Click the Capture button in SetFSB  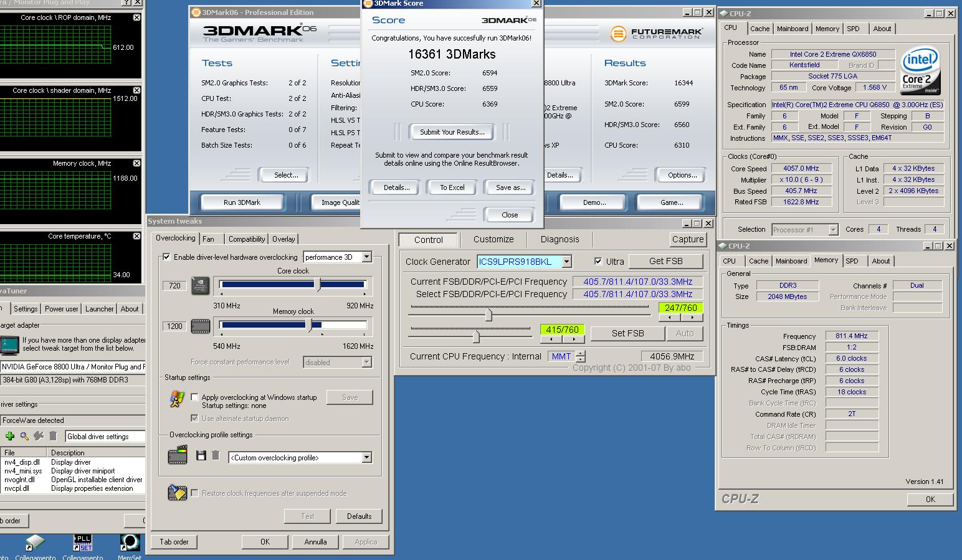[x=688, y=239]
